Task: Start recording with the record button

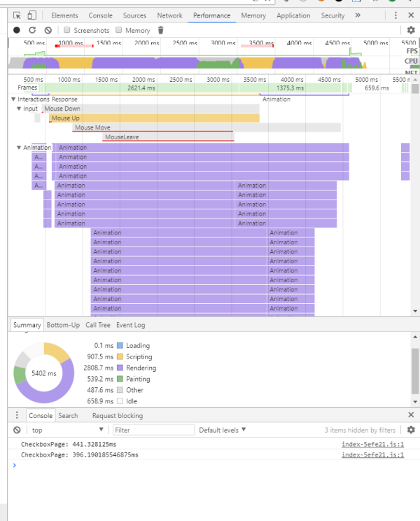Action: (17, 30)
